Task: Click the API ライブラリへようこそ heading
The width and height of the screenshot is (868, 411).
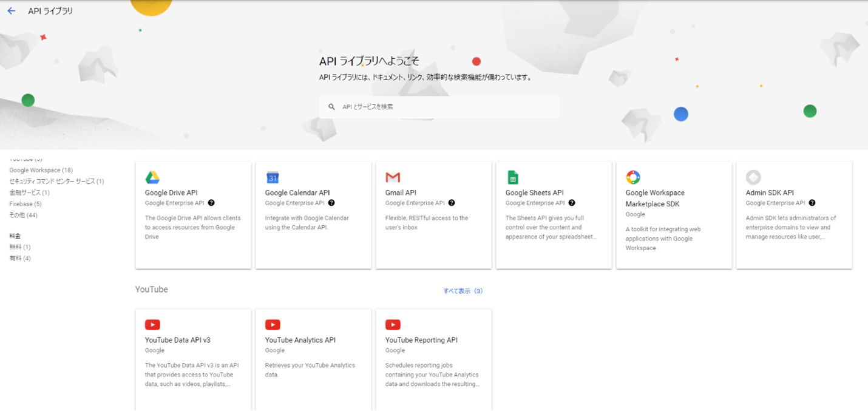Action: coord(369,61)
